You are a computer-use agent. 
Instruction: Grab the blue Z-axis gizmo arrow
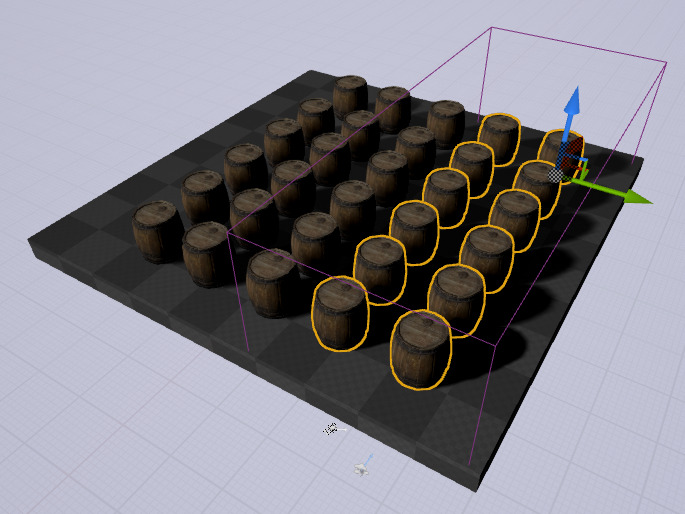572,108
